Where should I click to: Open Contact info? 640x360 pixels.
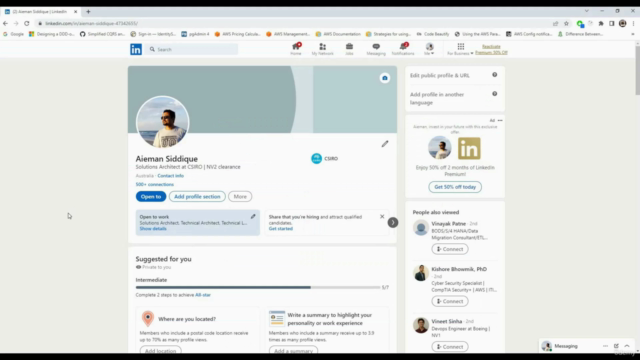point(171,176)
